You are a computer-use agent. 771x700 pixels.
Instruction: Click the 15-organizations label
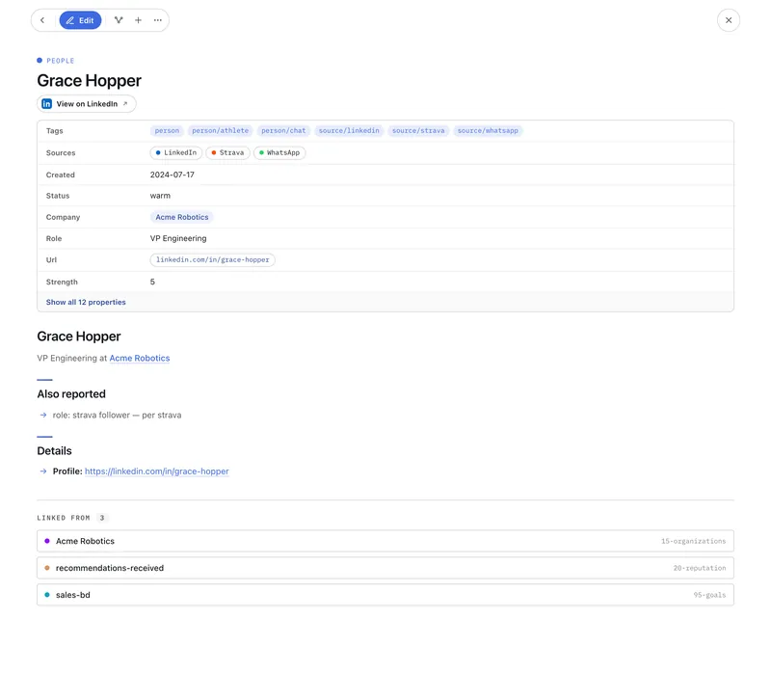point(693,541)
